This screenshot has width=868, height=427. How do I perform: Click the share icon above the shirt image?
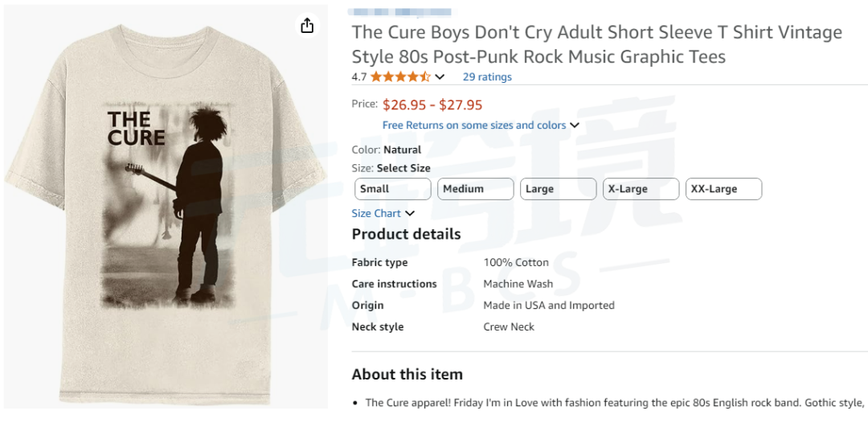point(307,26)
